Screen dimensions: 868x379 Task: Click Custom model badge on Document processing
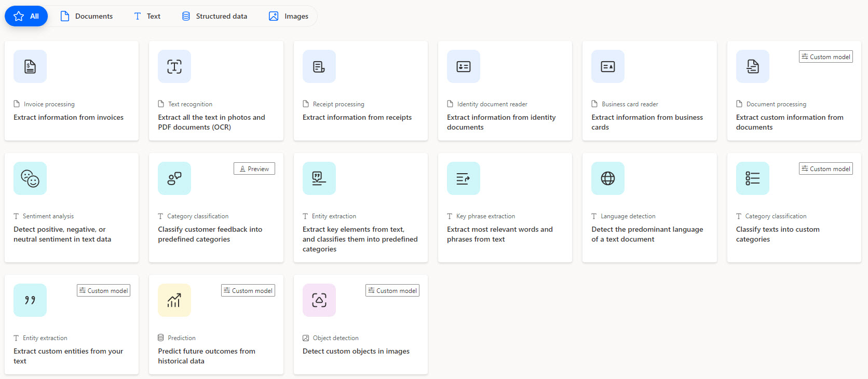[825, 57]
